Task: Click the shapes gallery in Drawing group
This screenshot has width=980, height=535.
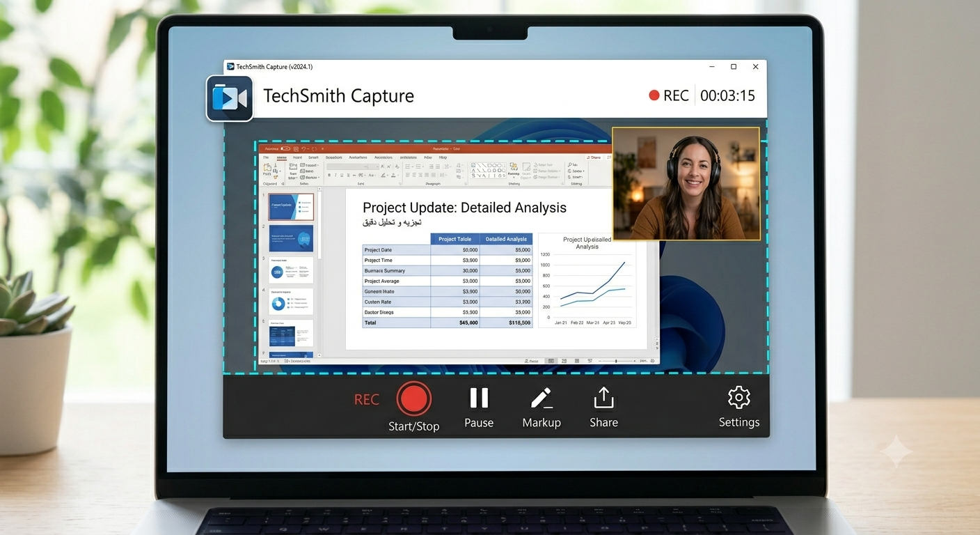Action: [x=488, y=170]
